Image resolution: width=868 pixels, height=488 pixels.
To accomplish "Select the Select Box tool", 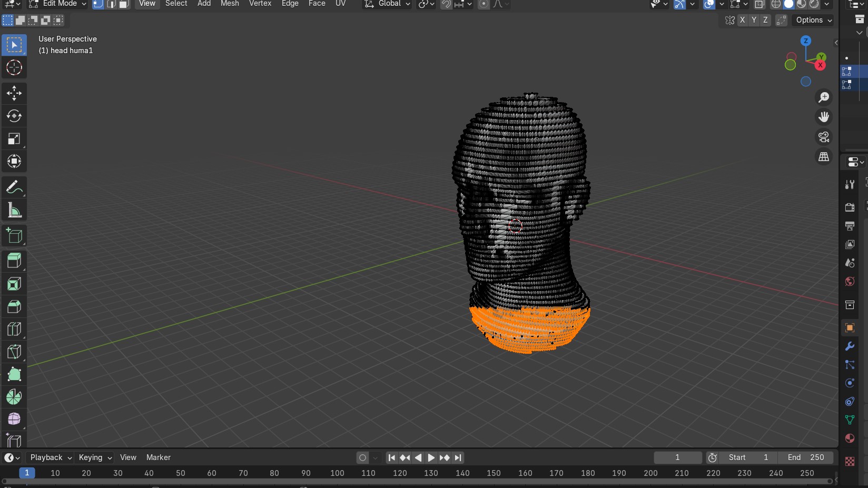I will pyautogui.click(x=14, y=45).
